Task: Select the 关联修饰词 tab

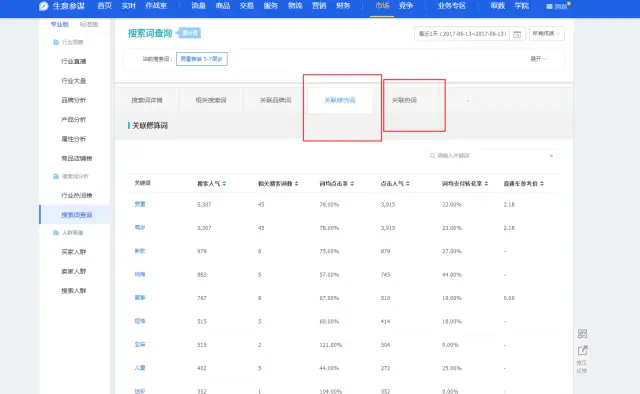Action: tap(340, 100)
